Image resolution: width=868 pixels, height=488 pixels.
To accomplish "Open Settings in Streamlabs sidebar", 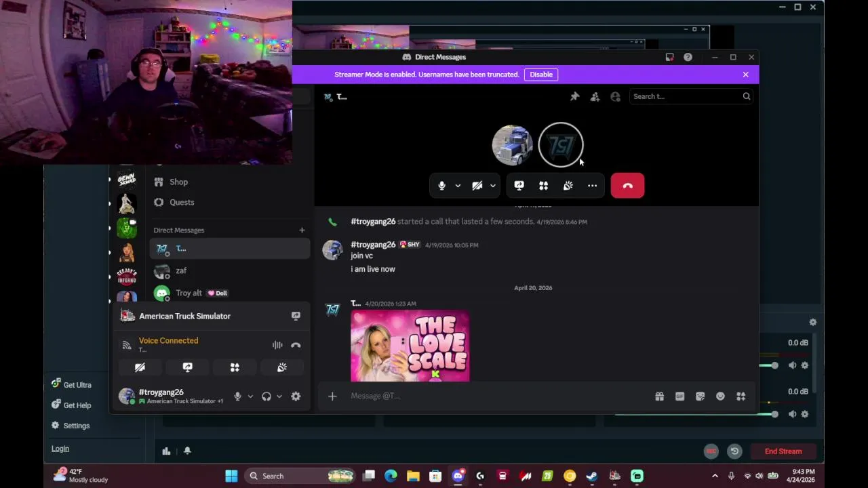I will tap(71, 426).
